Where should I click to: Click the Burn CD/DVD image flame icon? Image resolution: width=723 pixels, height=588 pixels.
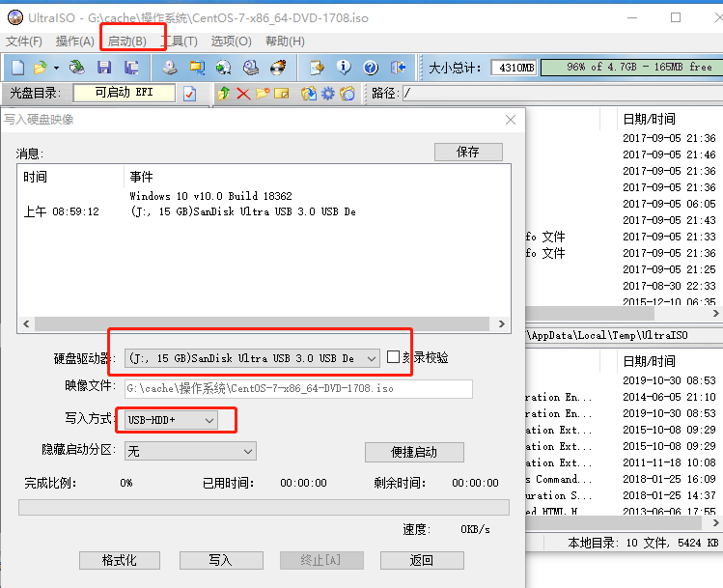click(x=278, y=68)
